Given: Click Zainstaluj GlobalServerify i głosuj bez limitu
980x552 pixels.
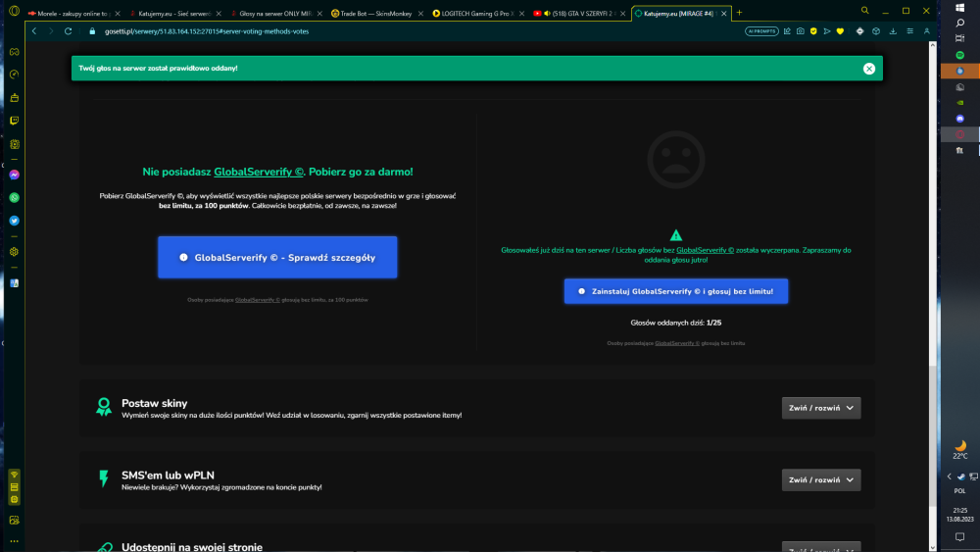Looking at the screenshot, I should point(675,291).
